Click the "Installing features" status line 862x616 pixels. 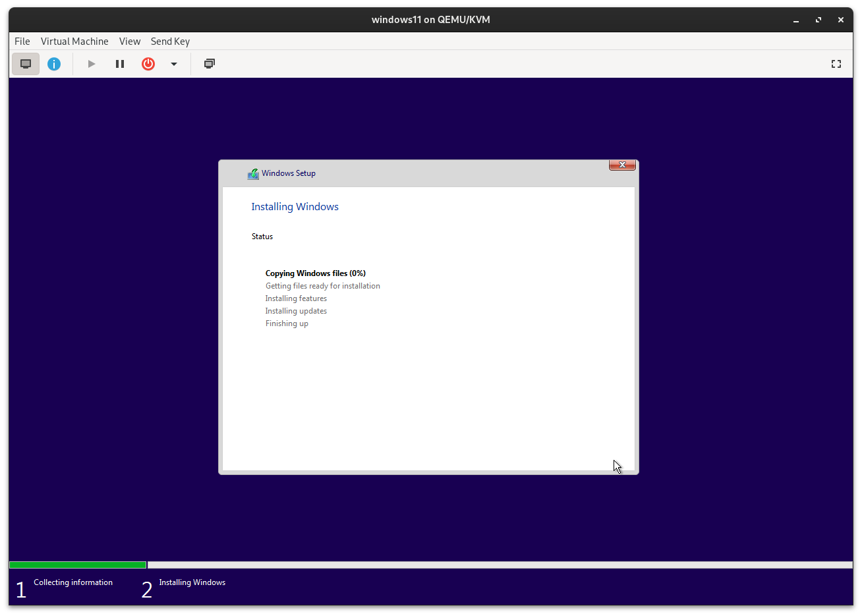click(x=296, y=298)
